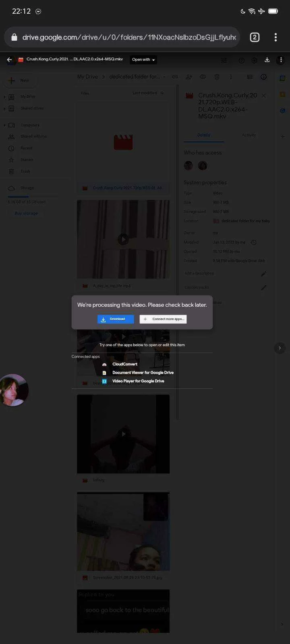
Task: Tap the Wi-Fi status bar icon
Action: [x=252, y=11]
